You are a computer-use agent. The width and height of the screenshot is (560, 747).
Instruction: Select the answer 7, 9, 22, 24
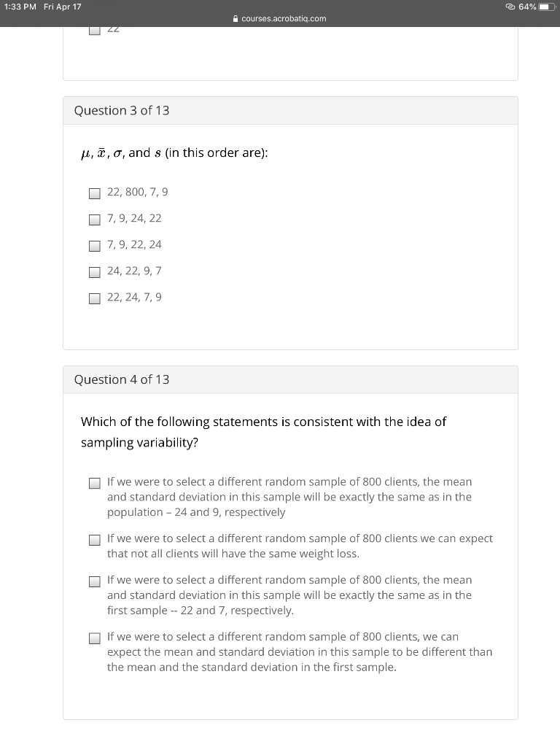(95, 246)
